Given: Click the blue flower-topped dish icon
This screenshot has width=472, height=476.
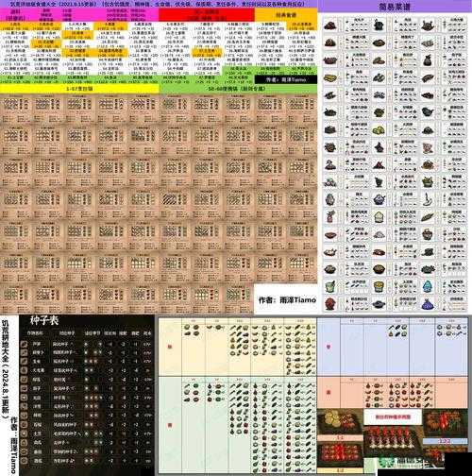Looking at the screenshot, I should pos(379,199).
